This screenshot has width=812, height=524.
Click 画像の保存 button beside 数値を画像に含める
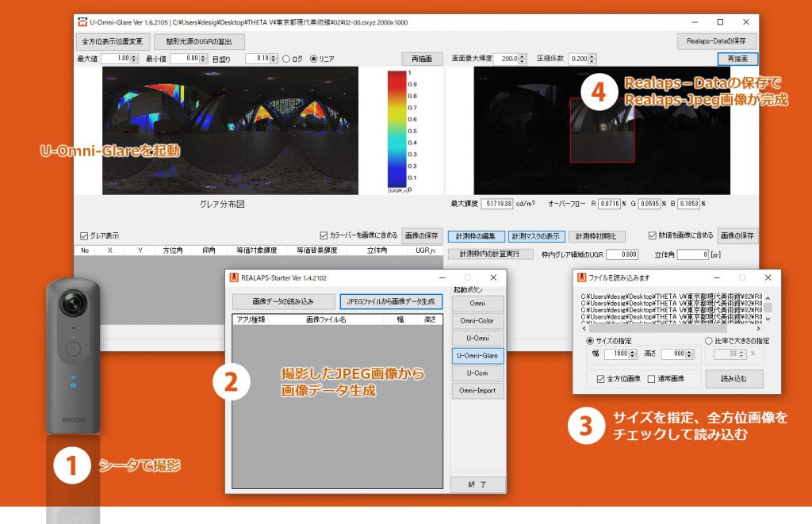click(737, 235)
